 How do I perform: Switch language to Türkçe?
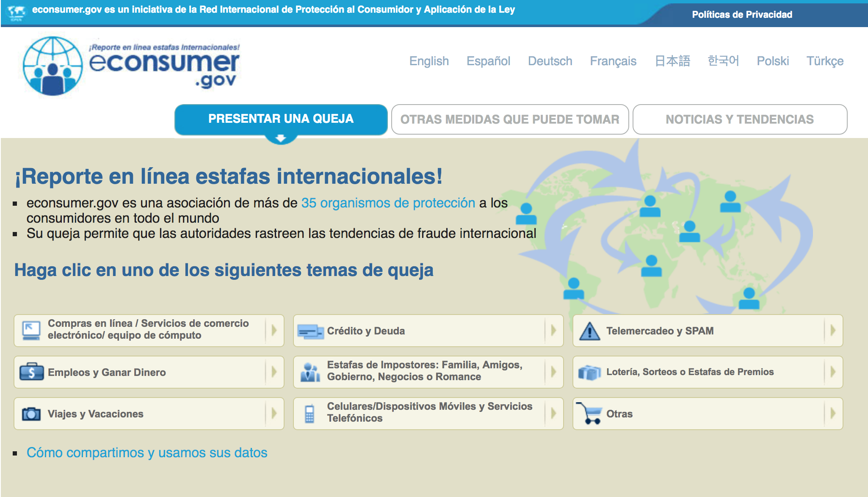[x=825, y=61]
